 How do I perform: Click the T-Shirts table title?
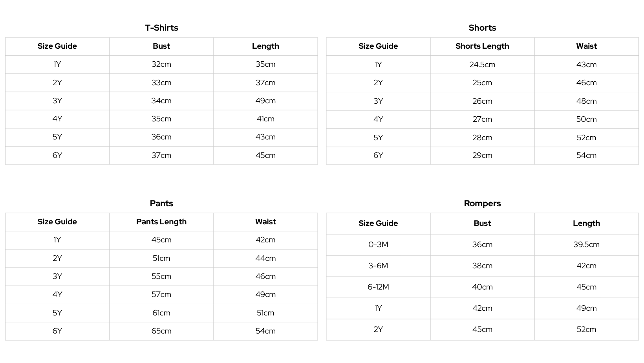(x=161, y=28)
